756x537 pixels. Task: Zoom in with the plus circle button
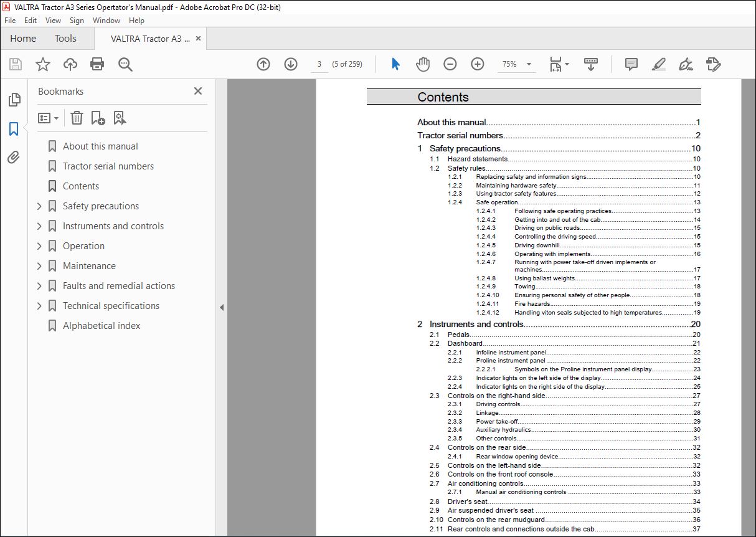click(478, 64)
